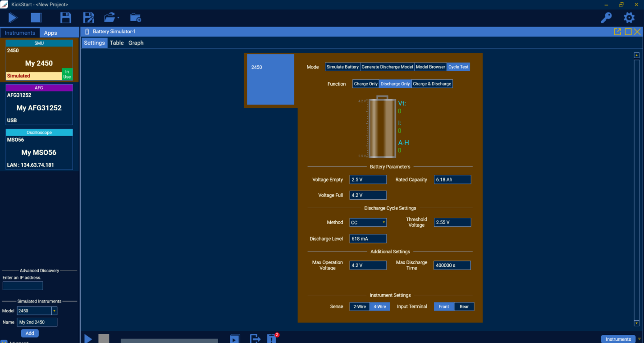This screenshot has width=644, height=343.
Task: Save the project with the floppy disk icon
Action: coord(66,18)
